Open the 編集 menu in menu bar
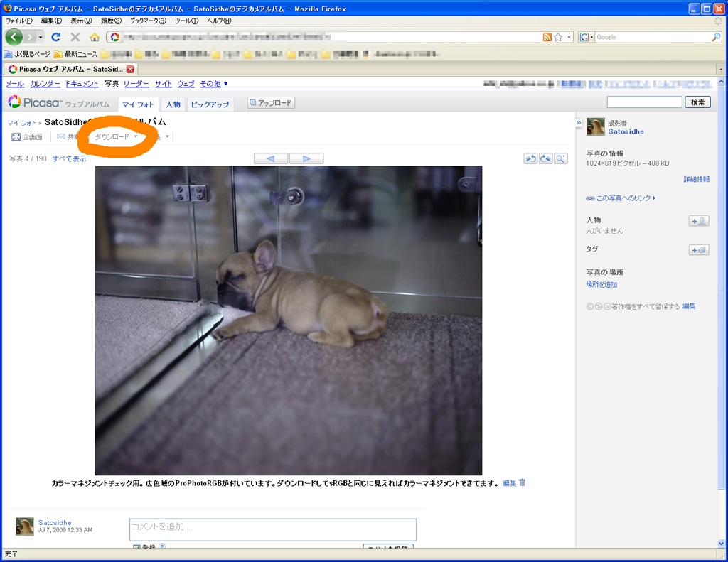Viewport: 728px width, 562px height. point(51,21)
